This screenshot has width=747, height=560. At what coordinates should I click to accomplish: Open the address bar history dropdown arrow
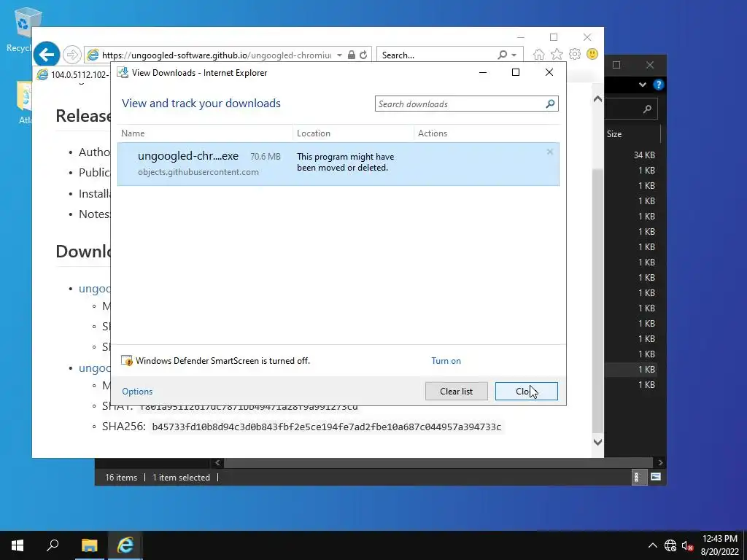pyautogui.click(x=339, y=55)
